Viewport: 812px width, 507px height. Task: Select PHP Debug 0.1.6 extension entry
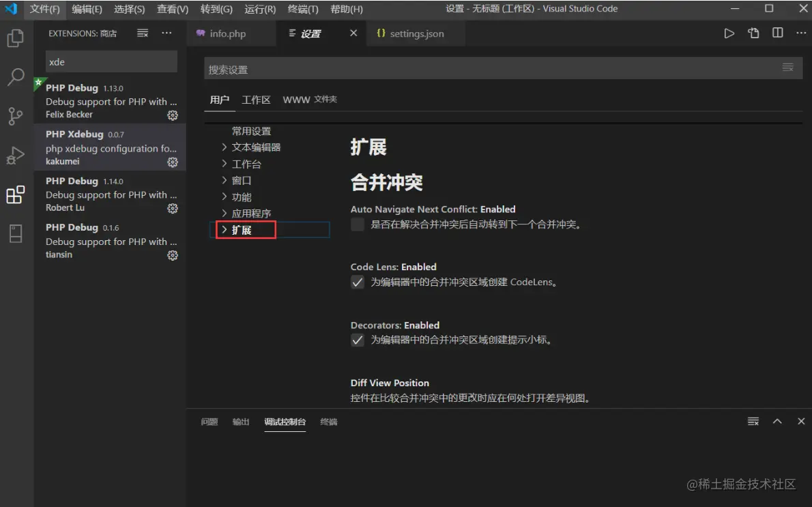(x=111, y=240)
